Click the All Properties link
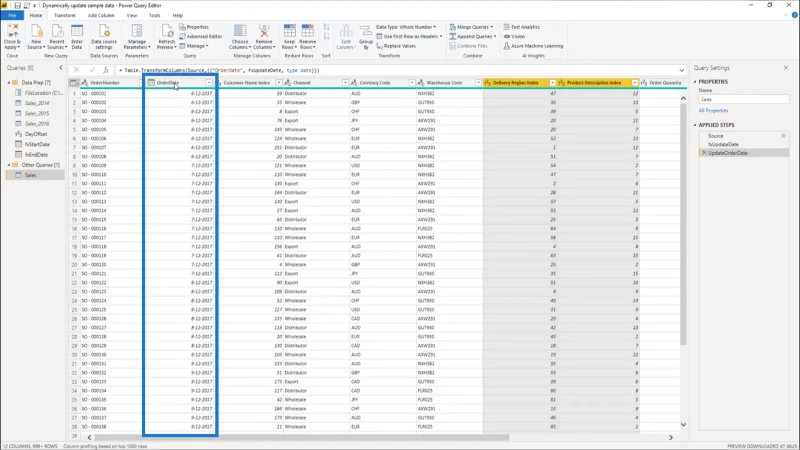 pyautogui.click(x=713, y=110)
